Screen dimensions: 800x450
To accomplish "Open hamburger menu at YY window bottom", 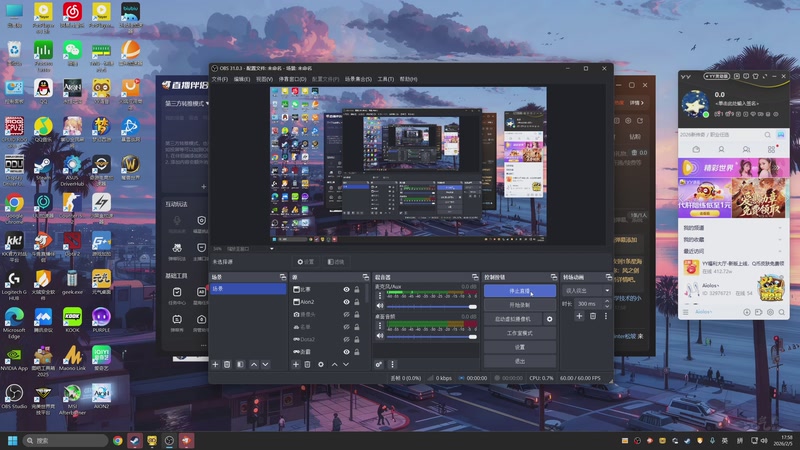I will point(686,312).
